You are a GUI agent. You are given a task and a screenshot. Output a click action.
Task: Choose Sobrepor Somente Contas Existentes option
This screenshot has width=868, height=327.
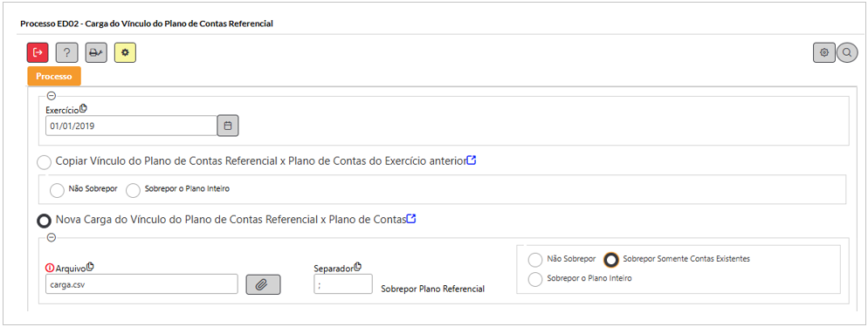coord(611,259)
